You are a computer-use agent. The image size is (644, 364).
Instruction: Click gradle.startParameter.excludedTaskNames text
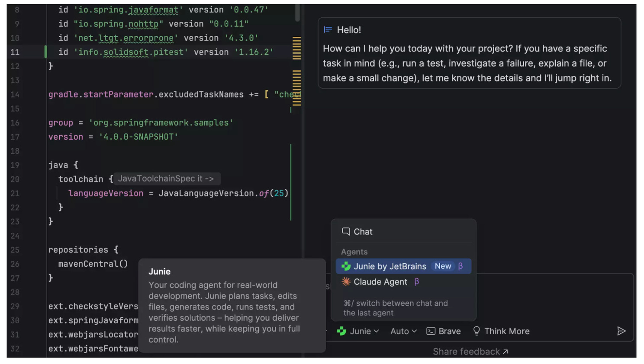click(x=146, y=94)
